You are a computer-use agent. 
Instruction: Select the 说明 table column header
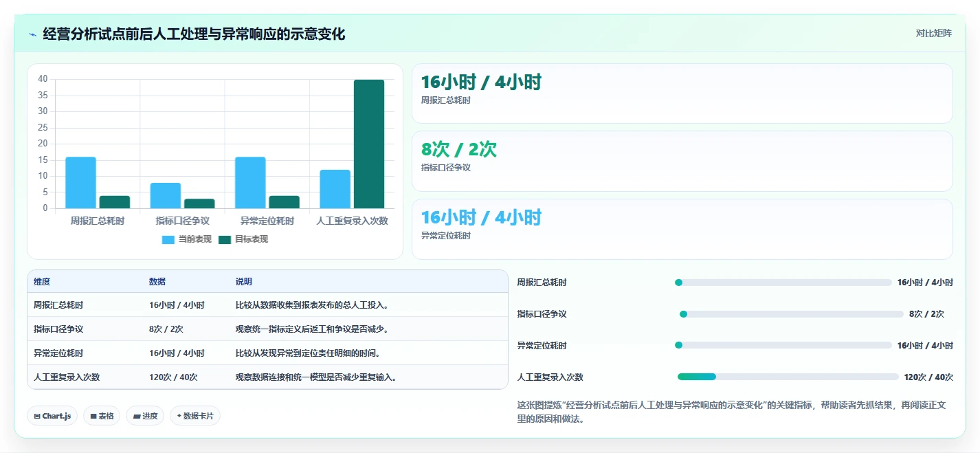[244, 282]
